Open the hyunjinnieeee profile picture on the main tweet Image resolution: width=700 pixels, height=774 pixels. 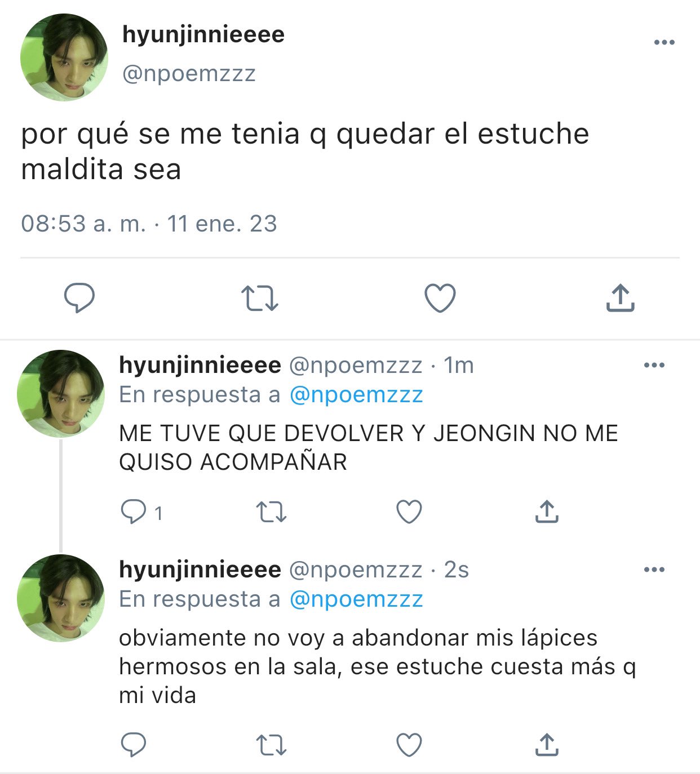click(x=64, y=57)
